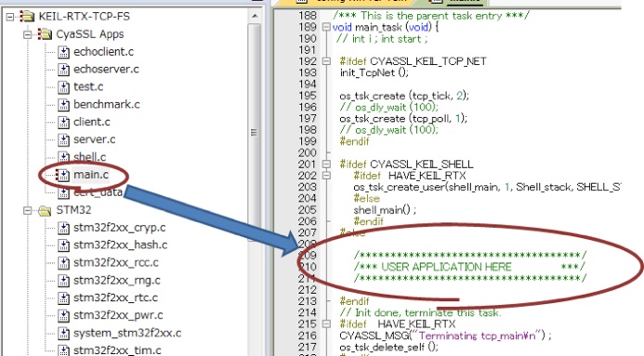
Task: Select the stm32f2xx_rng.c file icon
Action: 63,281
